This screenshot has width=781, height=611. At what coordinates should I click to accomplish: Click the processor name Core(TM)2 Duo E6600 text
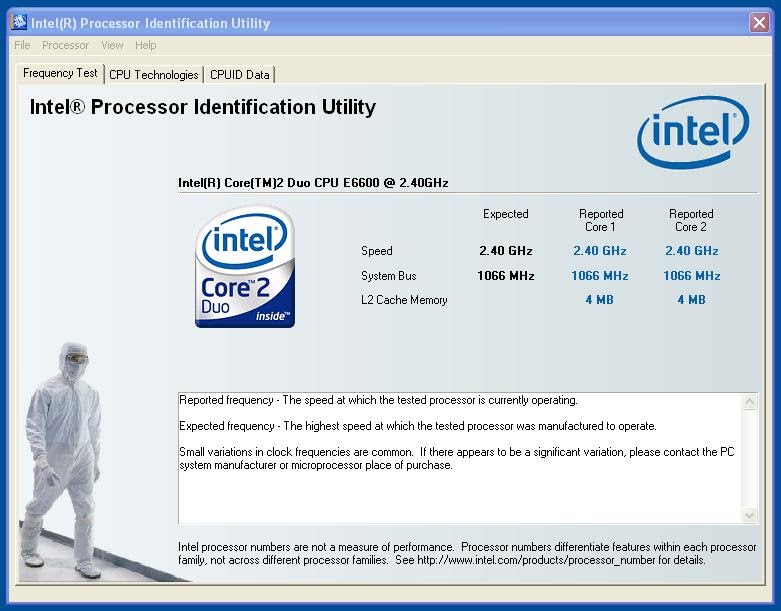pyautogui.click(x=313, y=183)
